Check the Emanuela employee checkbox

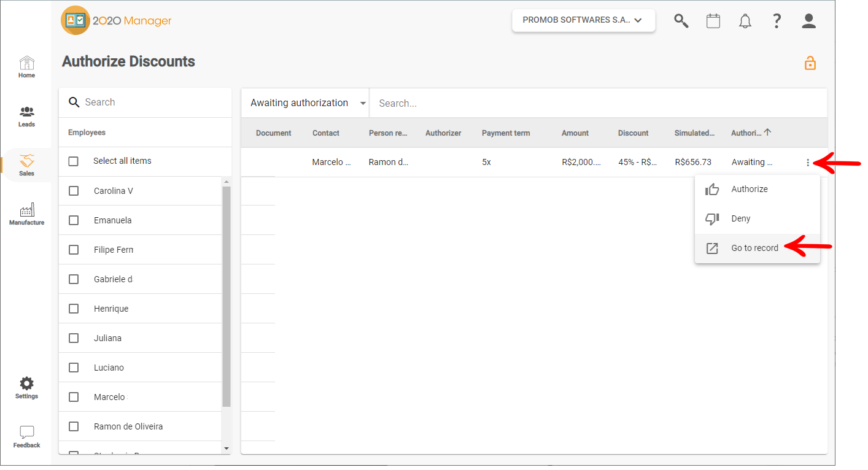74,220
